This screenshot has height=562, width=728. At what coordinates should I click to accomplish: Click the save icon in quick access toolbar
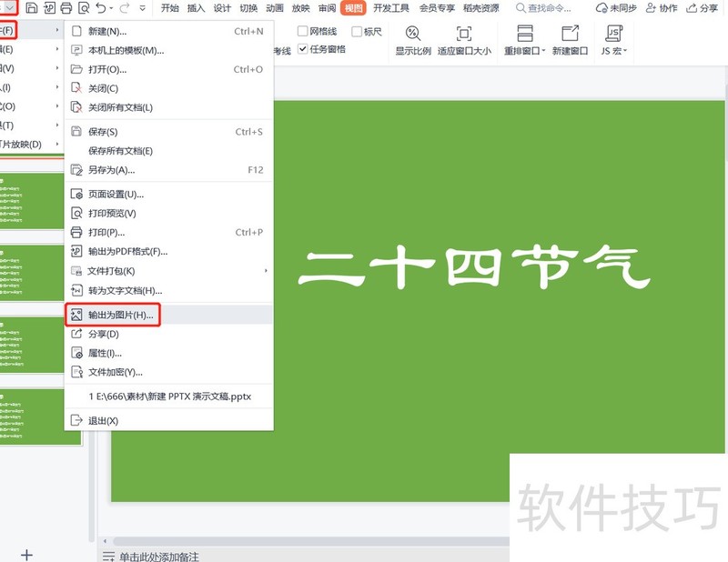(x=32, y=8)
